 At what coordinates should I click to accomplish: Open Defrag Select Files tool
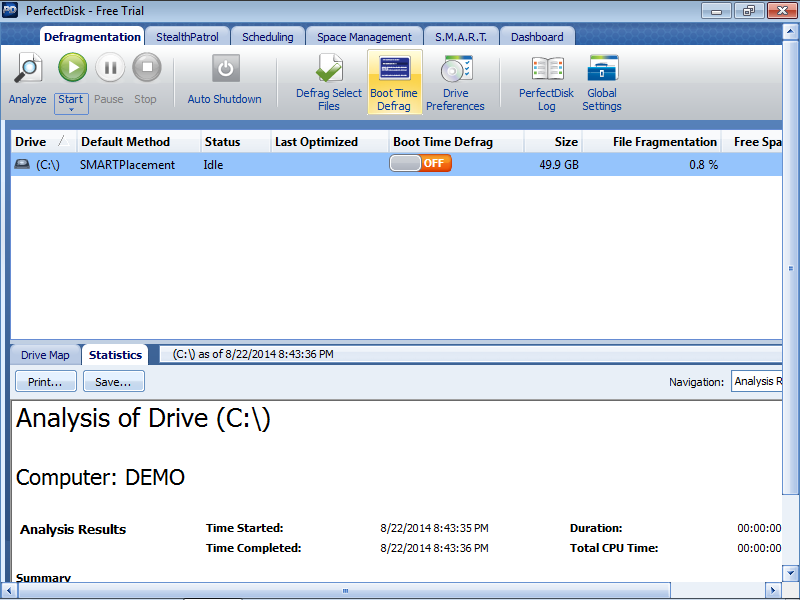[x=329, y=69]
